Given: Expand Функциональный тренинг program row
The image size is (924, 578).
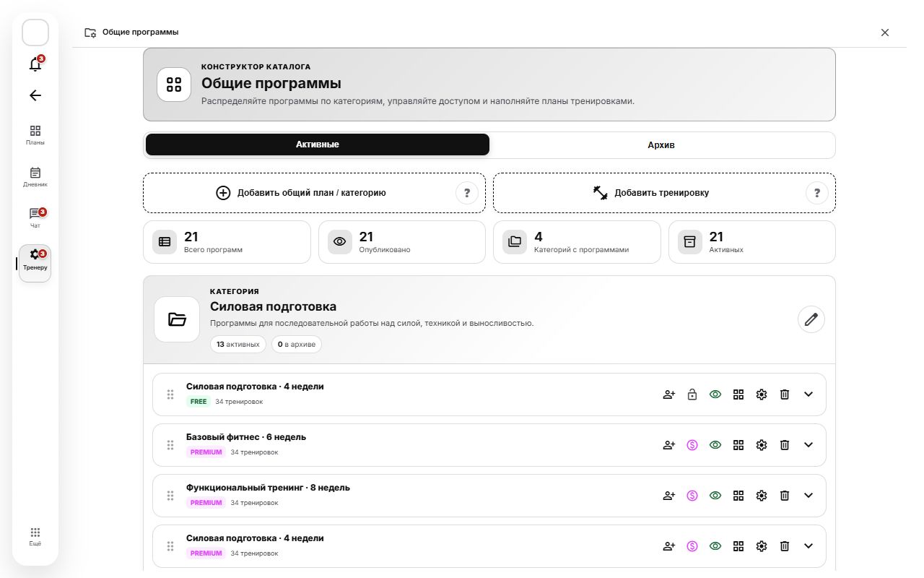Looking at the screenshot, I should click(808, 496).
